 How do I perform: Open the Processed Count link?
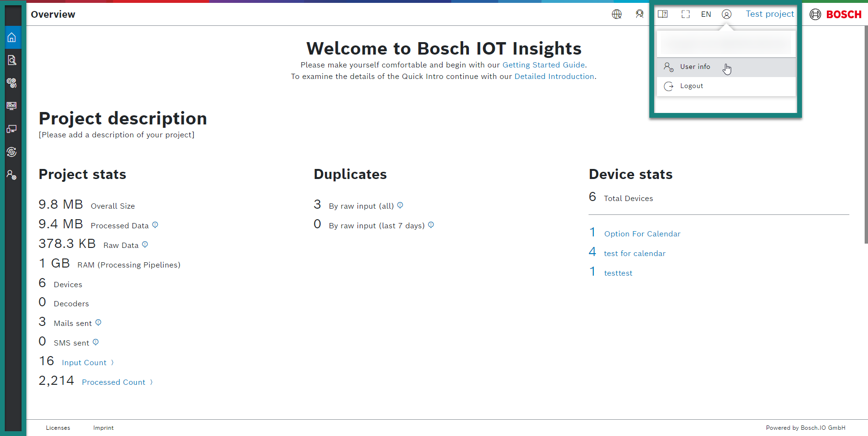(113, 382)
